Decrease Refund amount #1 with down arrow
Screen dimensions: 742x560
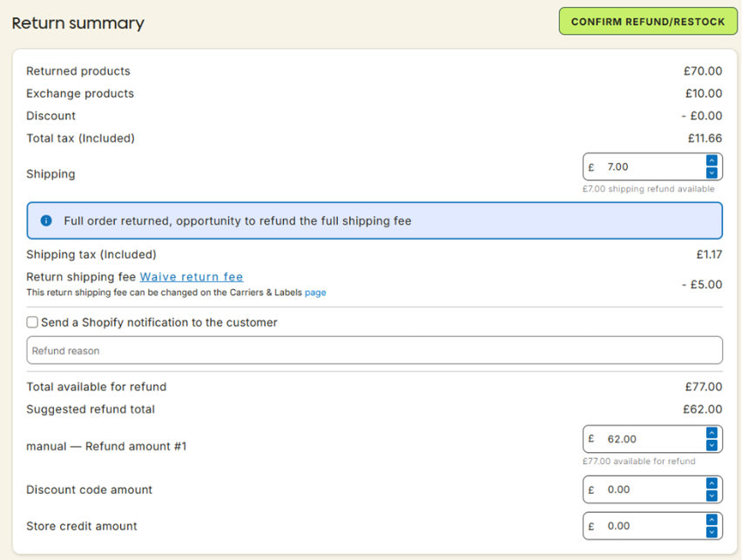pos(712,445)
